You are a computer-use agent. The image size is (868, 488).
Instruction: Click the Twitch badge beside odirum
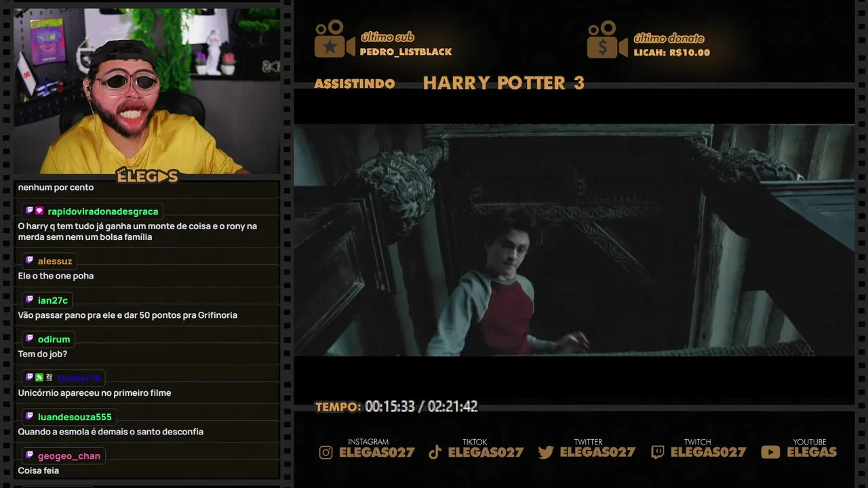(29, 339)
